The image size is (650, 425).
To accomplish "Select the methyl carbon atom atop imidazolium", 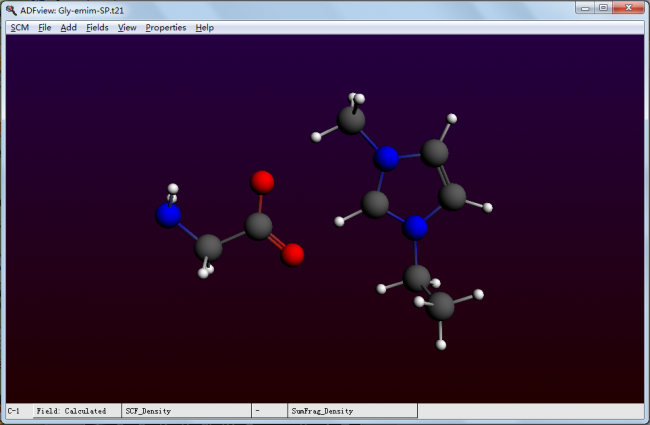I will point(351,120).
